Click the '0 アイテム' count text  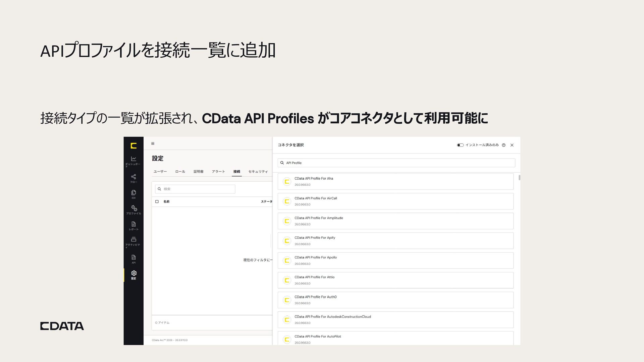tap(162, 323)
